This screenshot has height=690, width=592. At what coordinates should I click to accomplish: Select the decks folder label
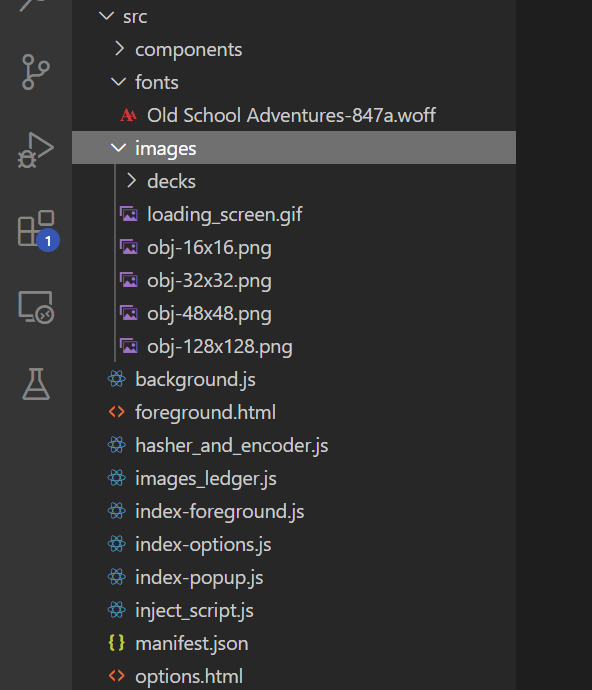tap(171, 181)
